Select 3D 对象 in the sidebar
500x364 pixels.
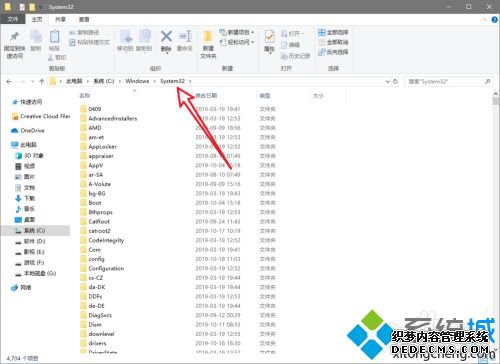pos(29,156)
